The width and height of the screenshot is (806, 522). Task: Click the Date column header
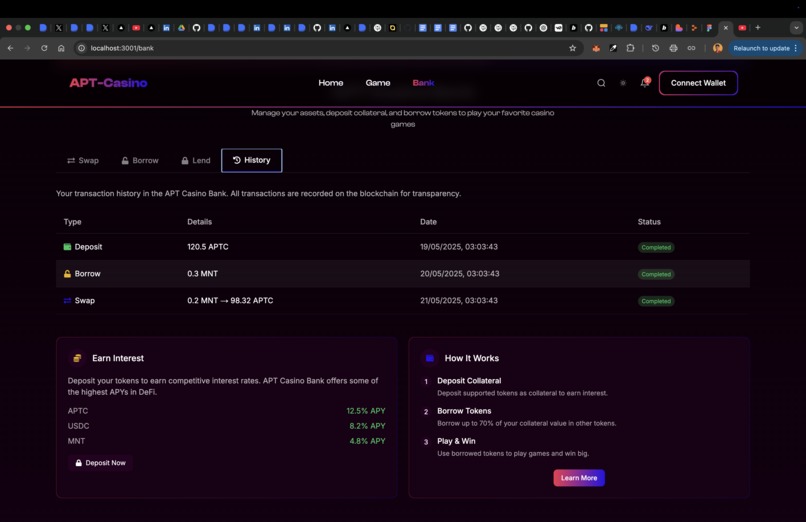[x=428, y=222]
